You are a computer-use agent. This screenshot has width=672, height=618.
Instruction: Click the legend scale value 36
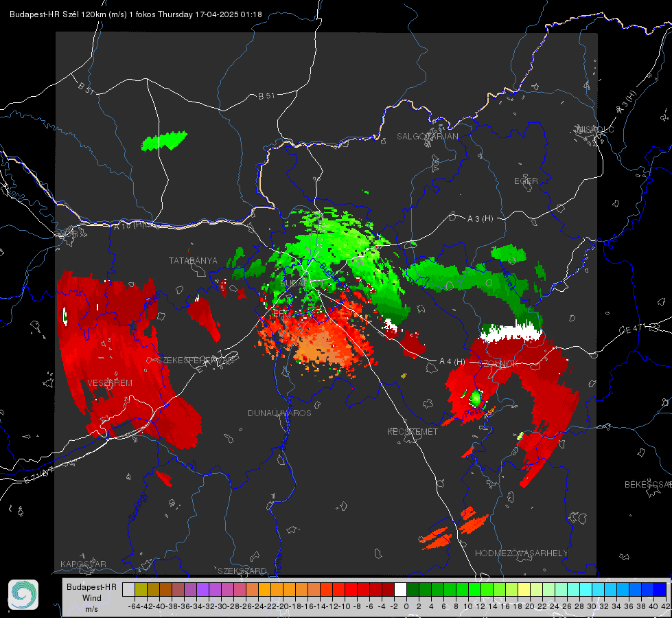pyautogui.click(x=628, y=606)
